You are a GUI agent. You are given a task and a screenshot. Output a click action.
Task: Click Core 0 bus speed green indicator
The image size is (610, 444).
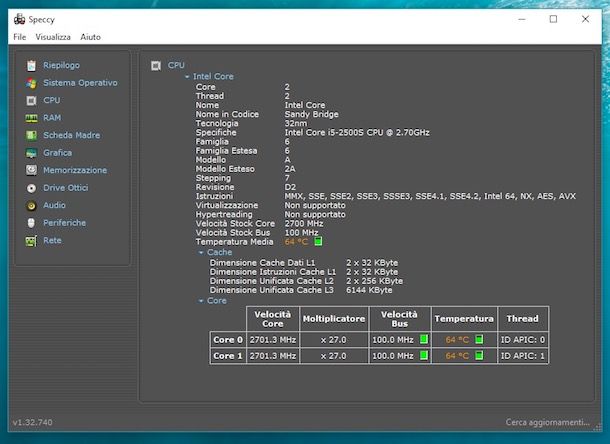coord(424,339)
